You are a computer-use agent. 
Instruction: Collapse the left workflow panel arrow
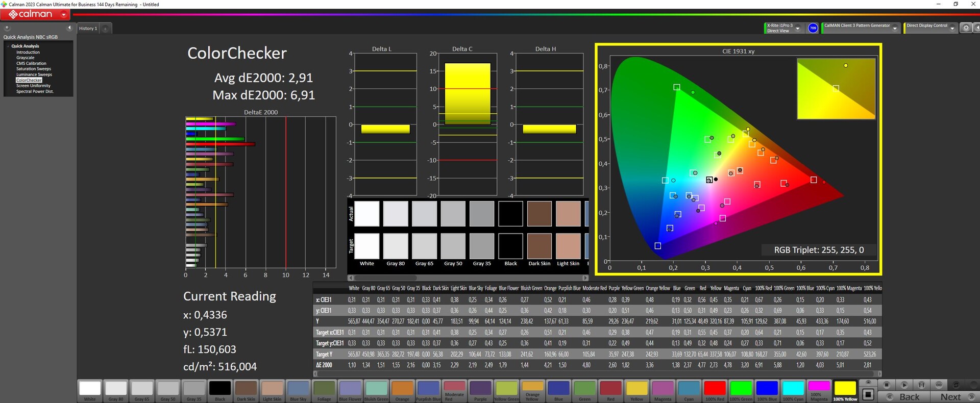tap(69, 28)
